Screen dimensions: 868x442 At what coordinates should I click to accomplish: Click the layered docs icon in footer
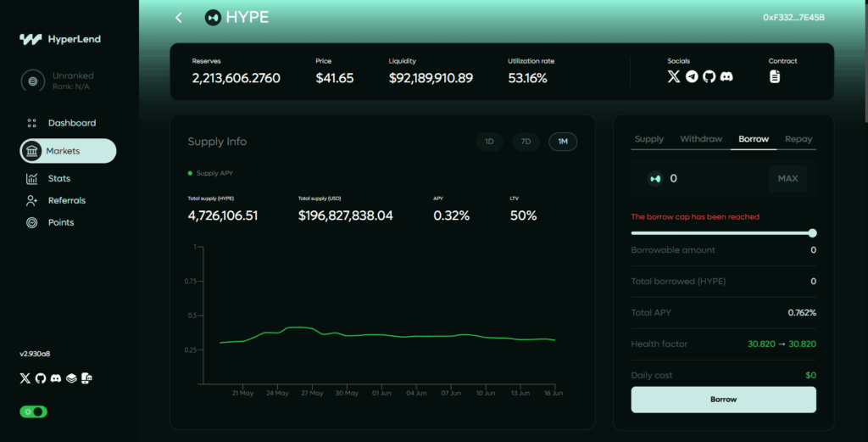(71, 378)
